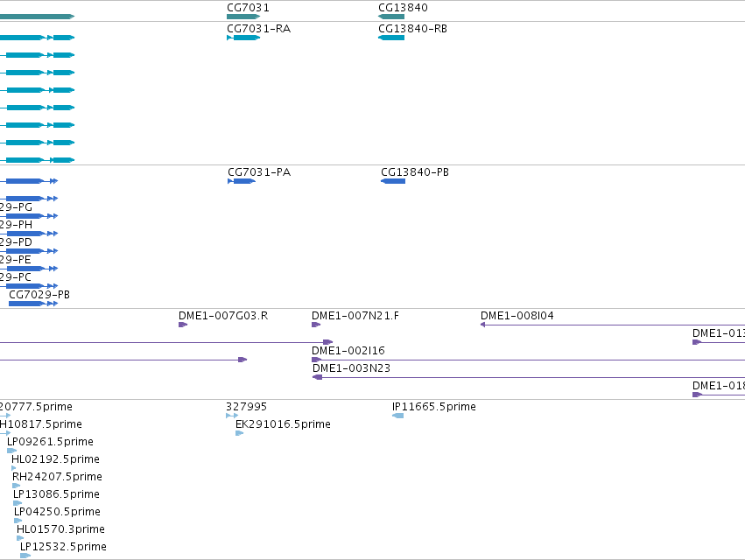
Task: Select the CG7031-RA transcript label
Action: 258,29
